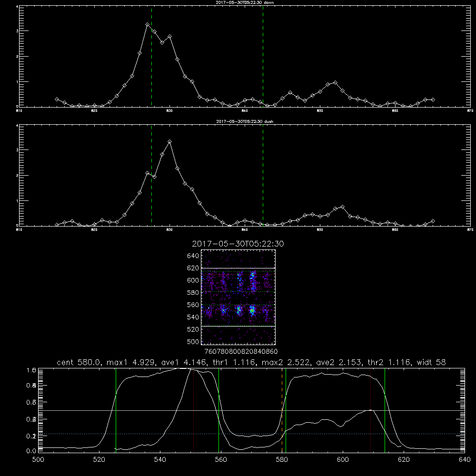Click the upper solid white line across spectral image
The image size is (476, 476).
tap(238, 268)
